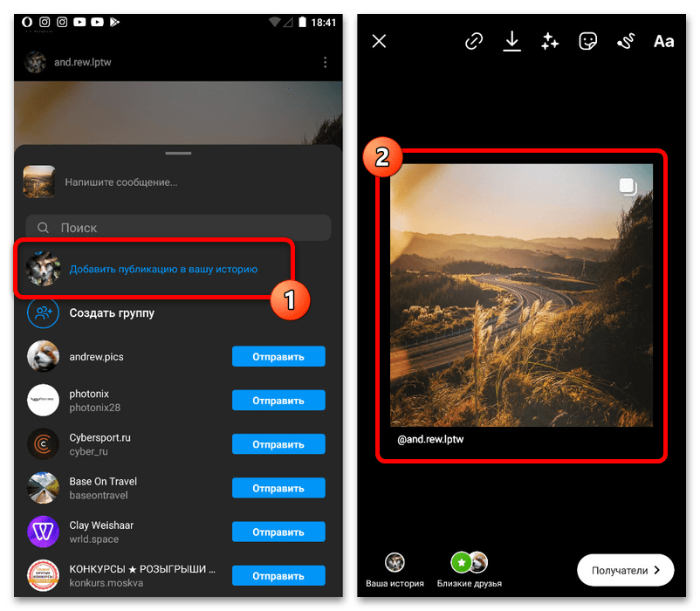700x611 pixels.
Task: Share to Близкие друзья (Close friends)
Action: pyautogui.click(x=470, y=569)
